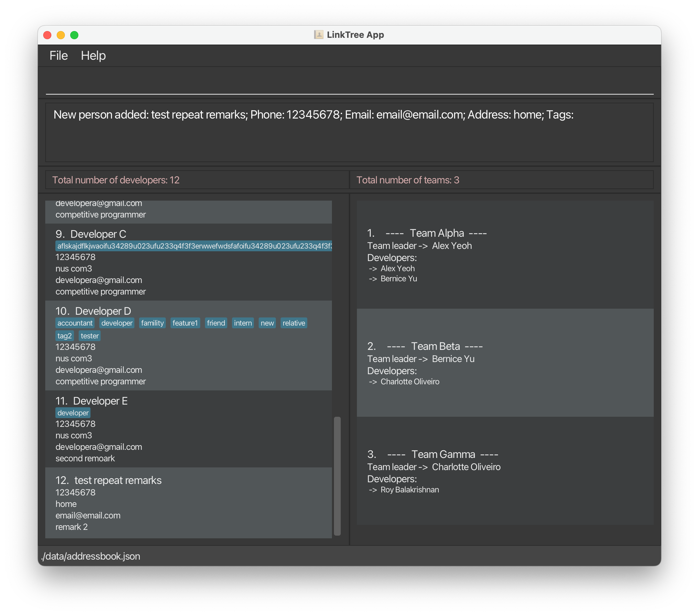699x616 pixels.
Task: Click the command input field
Action: [349, 84]
